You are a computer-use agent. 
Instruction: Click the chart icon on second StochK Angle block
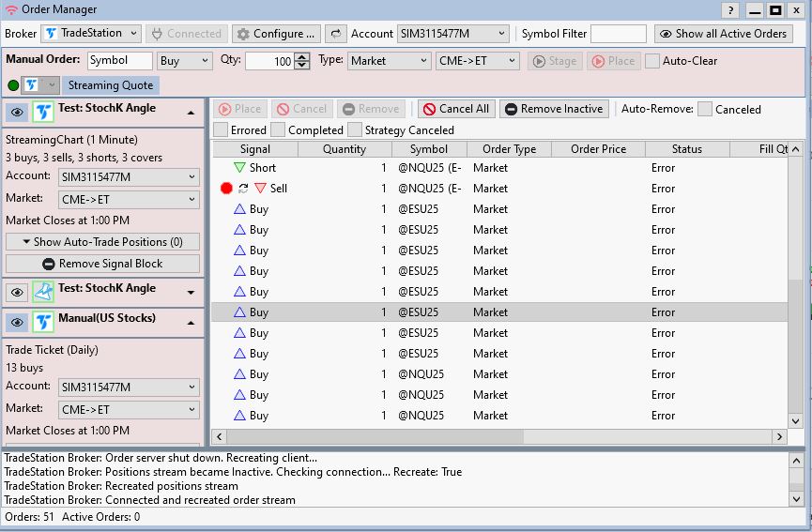(x=43, y=292)
